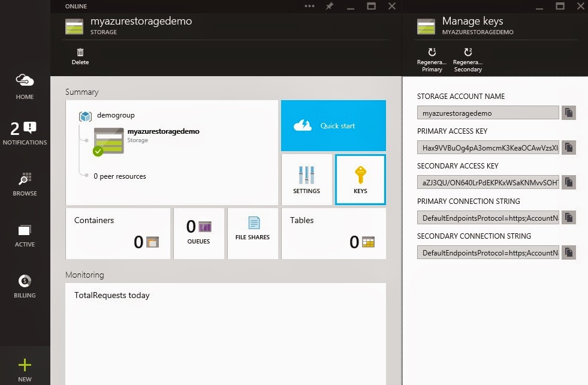This screenshot has width=588, height=385.
Task: Open the Home hub in sidebar
Action: [x=25, y=87]
